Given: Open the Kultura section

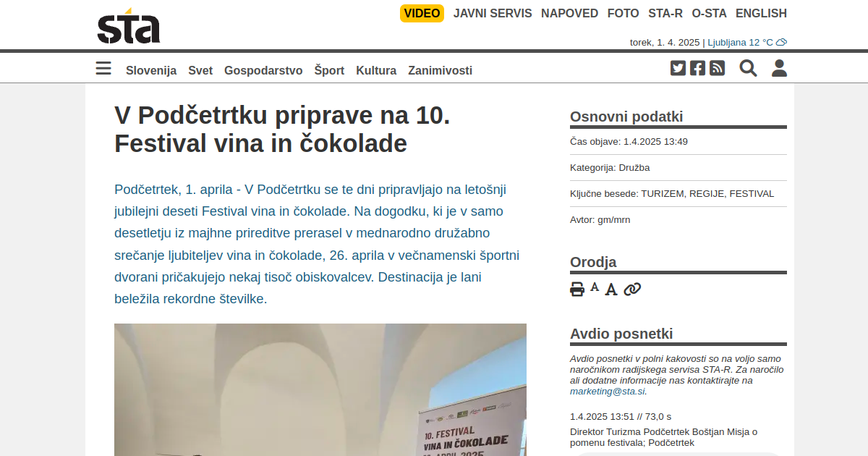Looking at the screenshot, I should tap(376, 70).
